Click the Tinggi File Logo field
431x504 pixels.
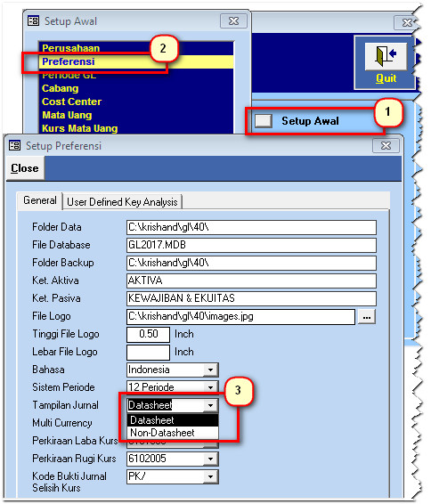click(148, 334)
